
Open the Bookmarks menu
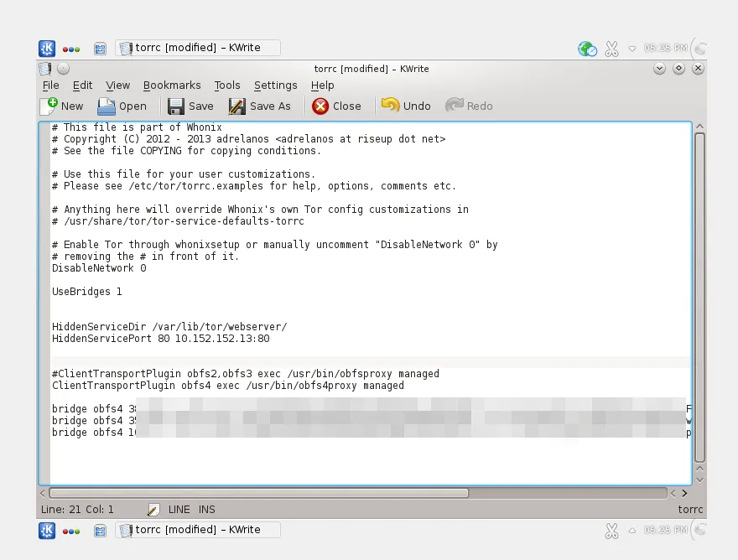tap(172, 86)
